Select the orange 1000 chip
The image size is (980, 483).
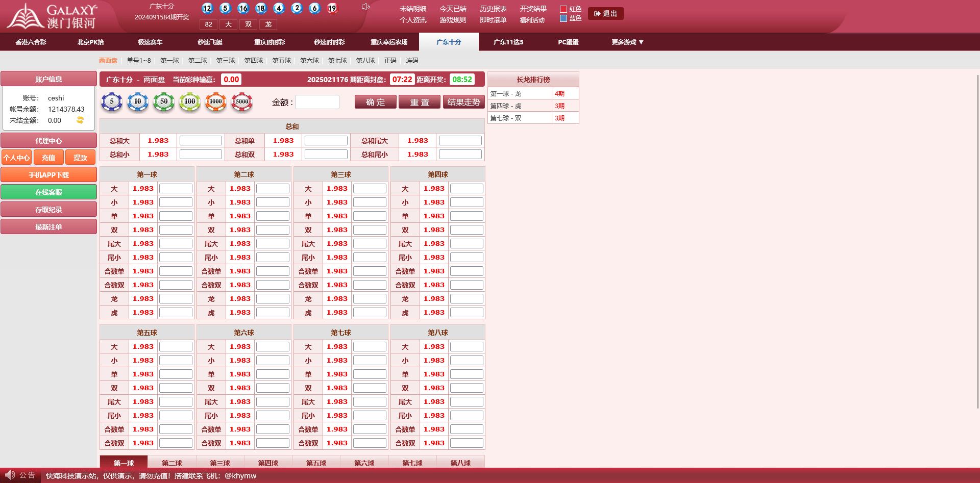point(216,102)
